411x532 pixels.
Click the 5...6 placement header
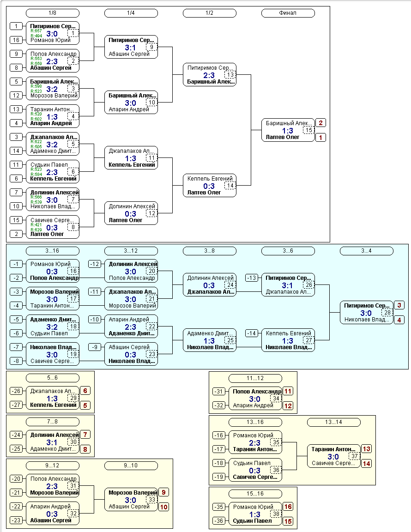53,378
